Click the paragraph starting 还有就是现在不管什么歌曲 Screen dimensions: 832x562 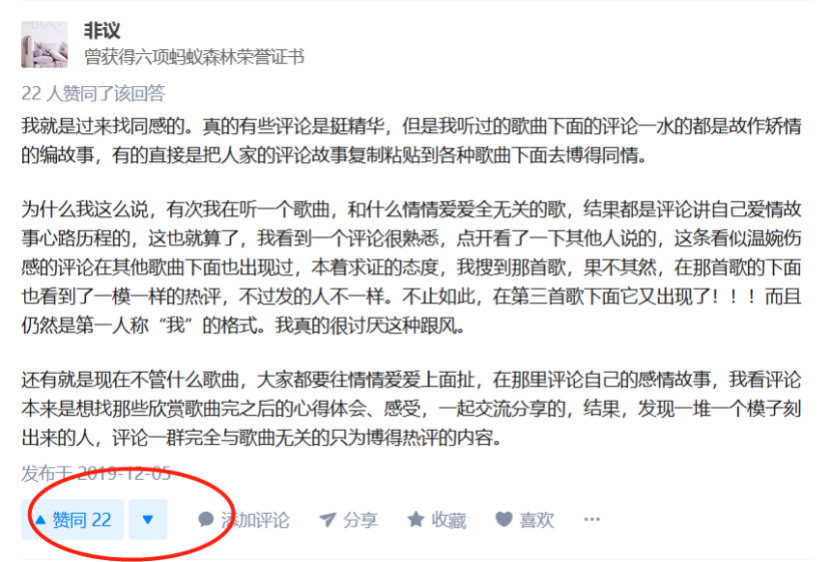(411, 409)
